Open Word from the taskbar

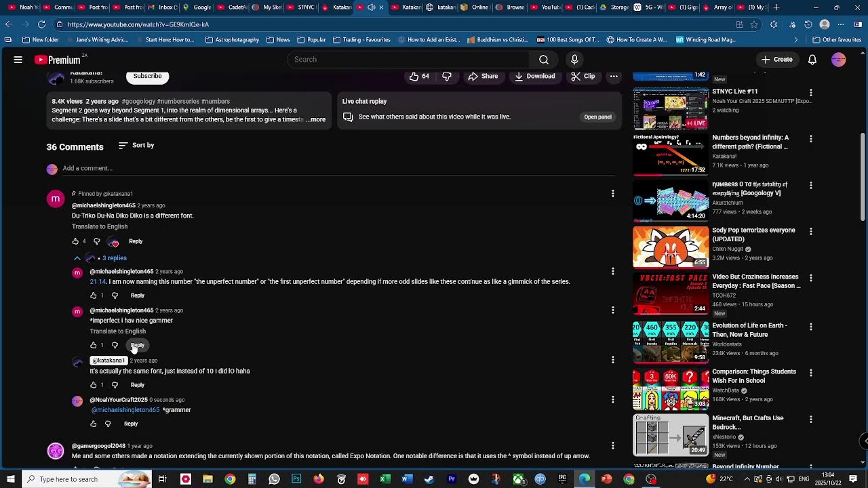407,479
